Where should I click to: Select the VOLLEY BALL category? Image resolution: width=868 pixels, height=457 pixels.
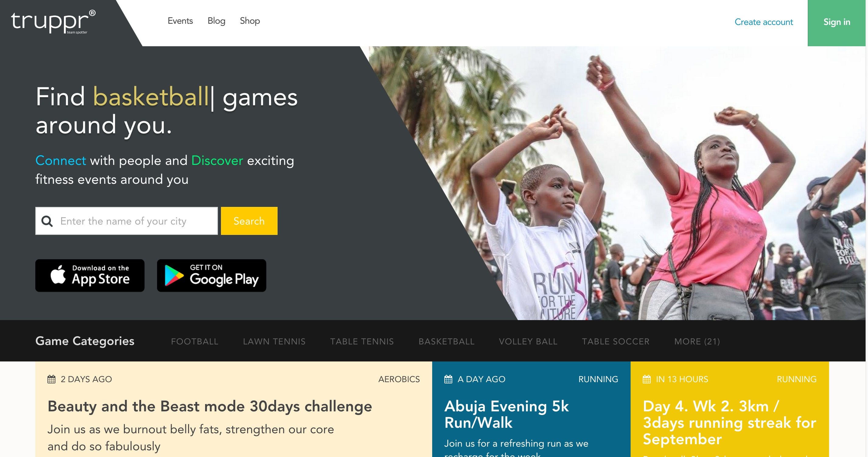(528, 341)
